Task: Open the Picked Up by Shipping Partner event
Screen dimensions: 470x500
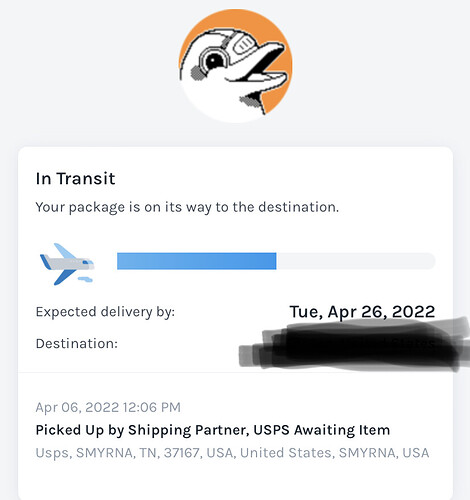Action: (x=213, y=430)
